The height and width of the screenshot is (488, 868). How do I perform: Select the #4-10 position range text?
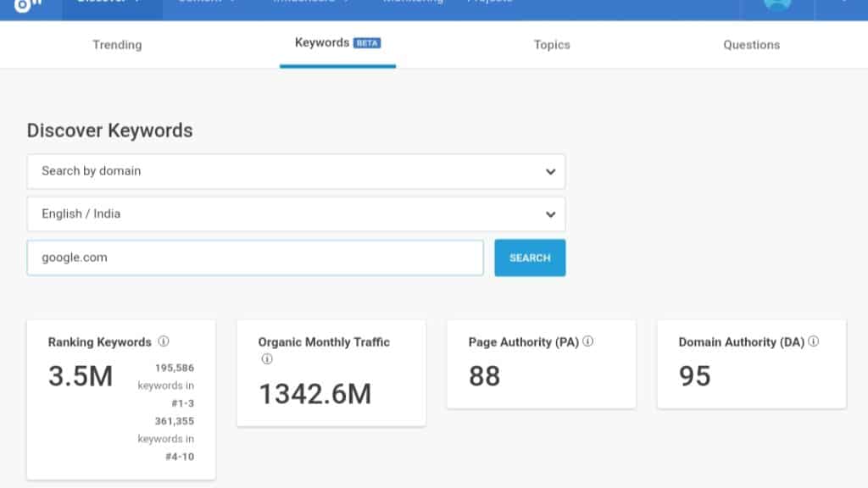[180, 457]
